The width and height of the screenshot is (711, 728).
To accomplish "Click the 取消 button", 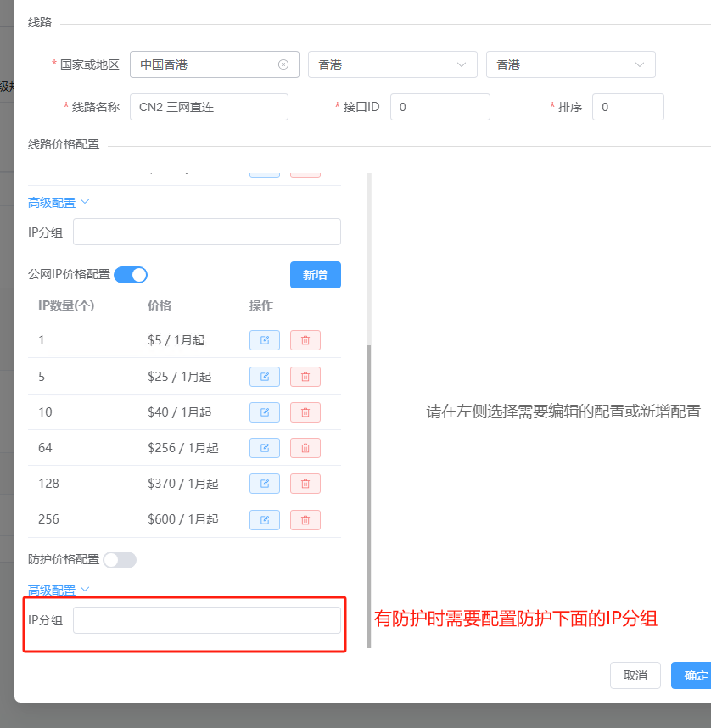I will click(x=635, y=675).
